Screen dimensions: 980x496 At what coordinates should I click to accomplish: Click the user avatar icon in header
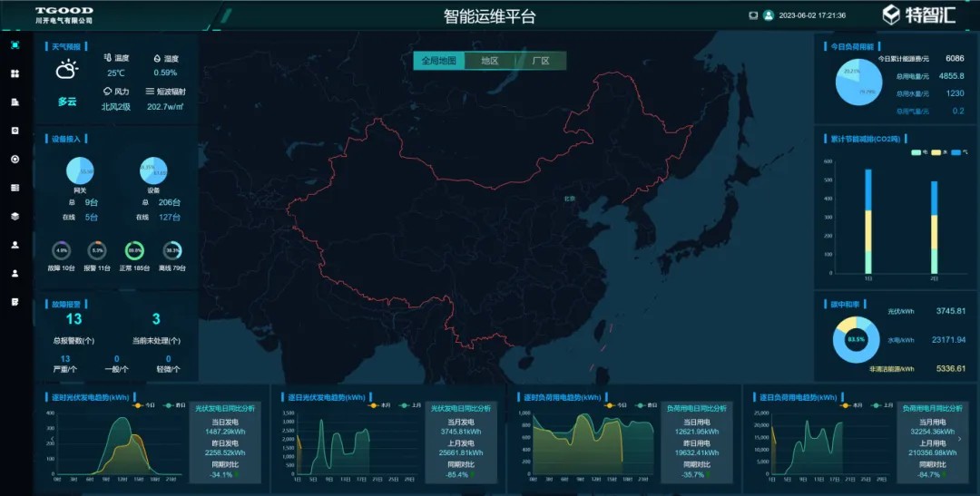pyautogui.click(x=769, y=15)
